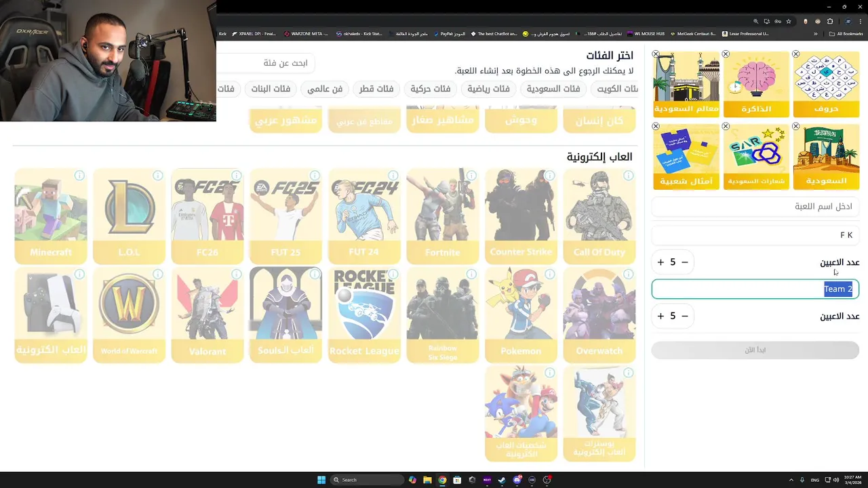
Task: Focus the ابحث عن فئة search box
Action: point(266,63)
